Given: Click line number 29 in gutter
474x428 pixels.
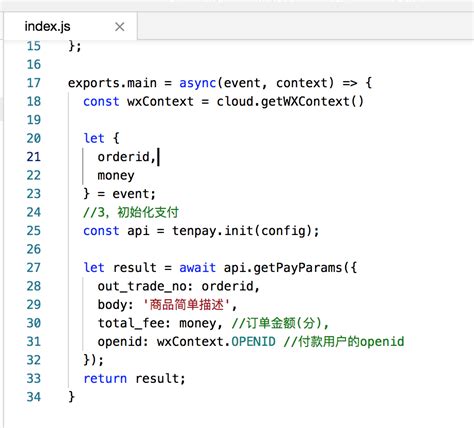Looking at the screenshot, I should click(x=34, y=305).
